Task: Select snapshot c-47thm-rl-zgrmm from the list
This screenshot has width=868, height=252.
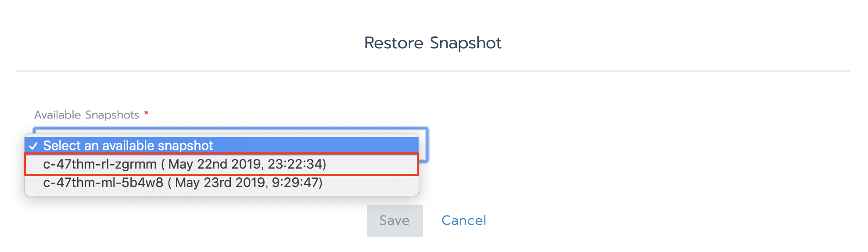Action: click(x=184, y=164)
